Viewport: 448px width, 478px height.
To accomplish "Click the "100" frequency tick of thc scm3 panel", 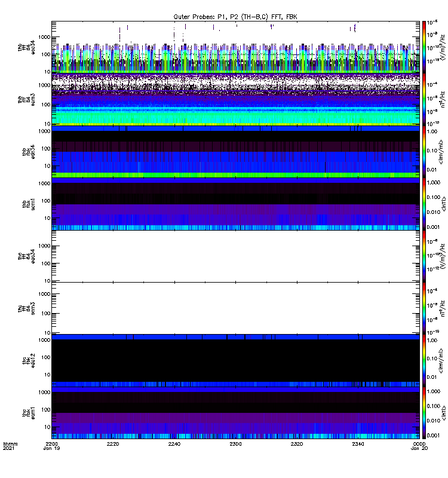I will click(46, 314).
